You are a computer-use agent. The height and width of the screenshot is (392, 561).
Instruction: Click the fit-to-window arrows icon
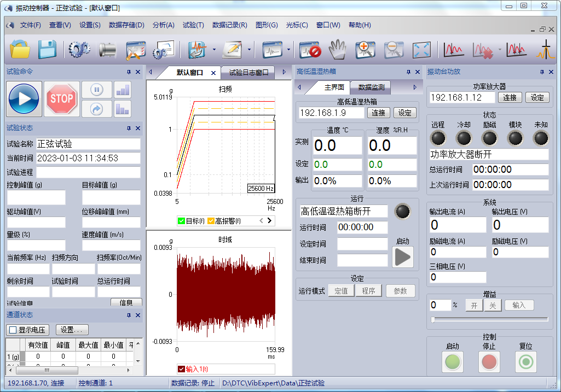coord(421,49)
